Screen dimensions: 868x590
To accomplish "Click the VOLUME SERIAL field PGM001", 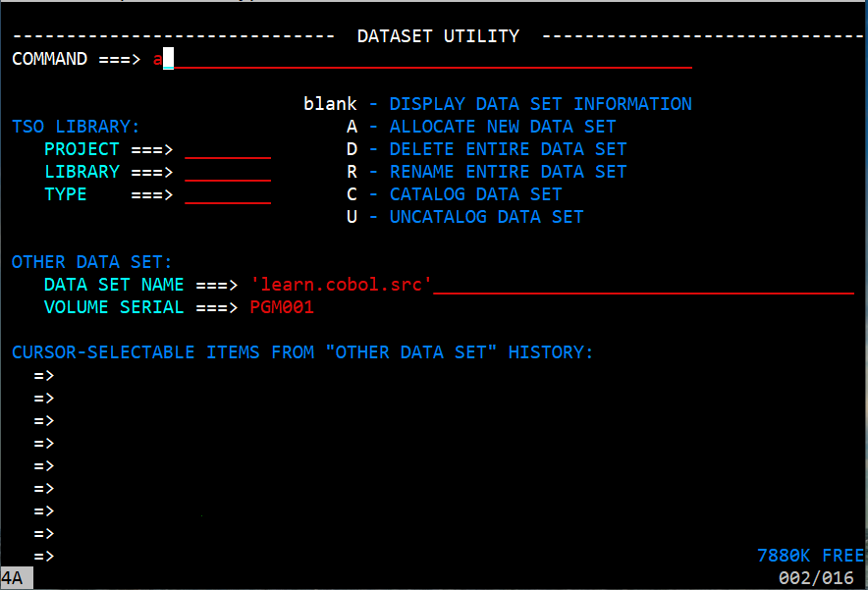I will click(282, 307).
